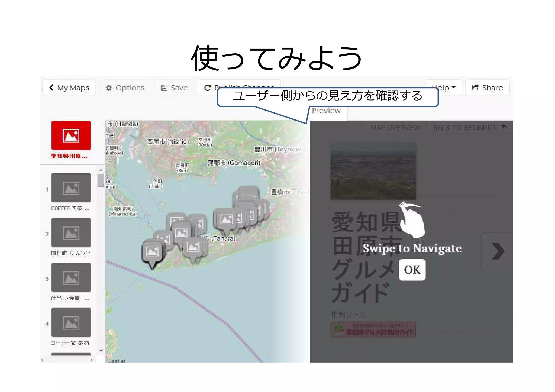Click BACK TO BEGINNING link
The image size is (555, 392).
[470, 128]
